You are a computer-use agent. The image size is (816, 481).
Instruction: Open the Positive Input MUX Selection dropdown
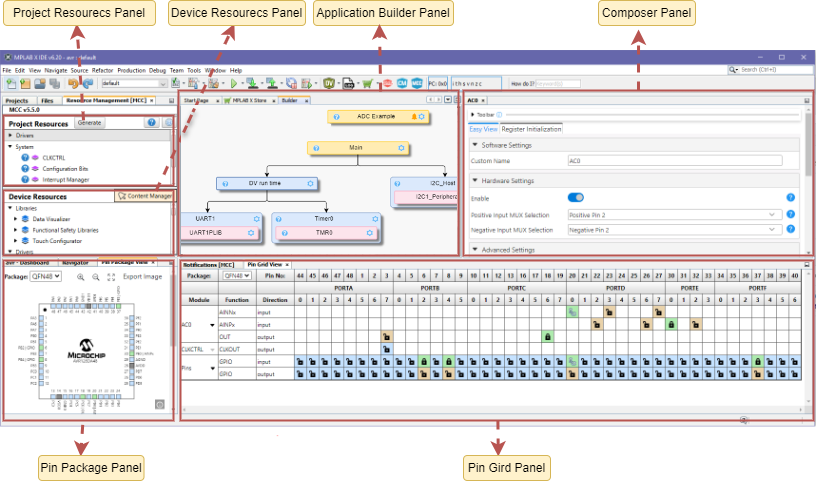(x=673, y=214)
